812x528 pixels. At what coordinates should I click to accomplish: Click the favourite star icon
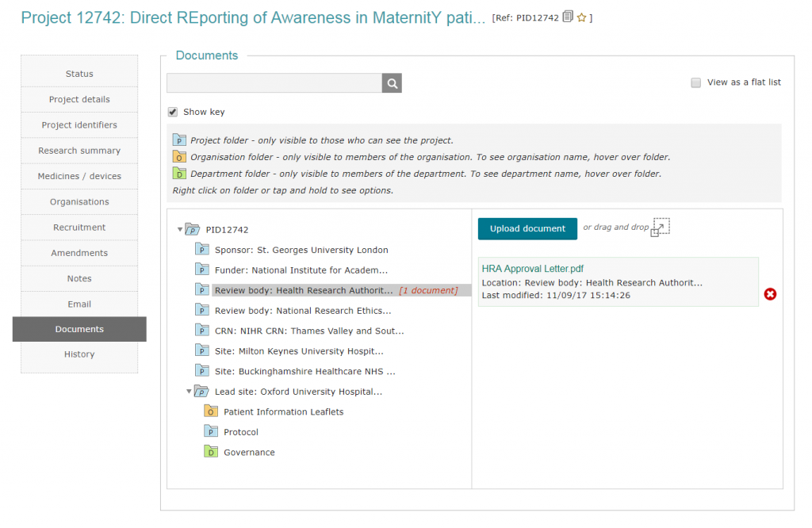(x=581, y=17)
